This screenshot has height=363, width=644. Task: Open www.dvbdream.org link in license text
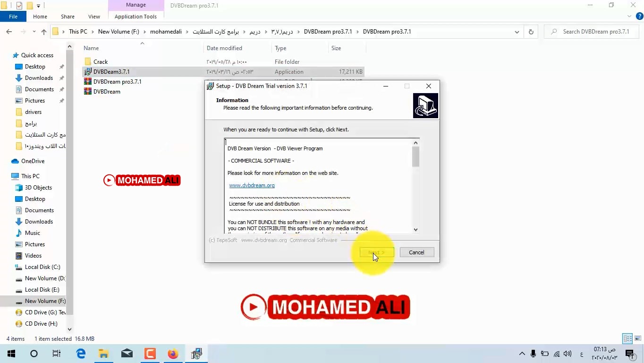point(252,185)
